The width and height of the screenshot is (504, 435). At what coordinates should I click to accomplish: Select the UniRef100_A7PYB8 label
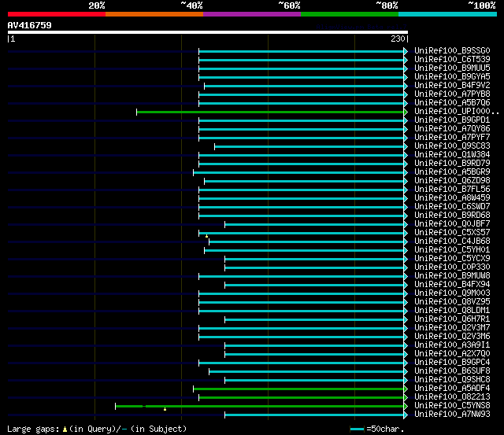pyautogui.click(x=452, y=94)
